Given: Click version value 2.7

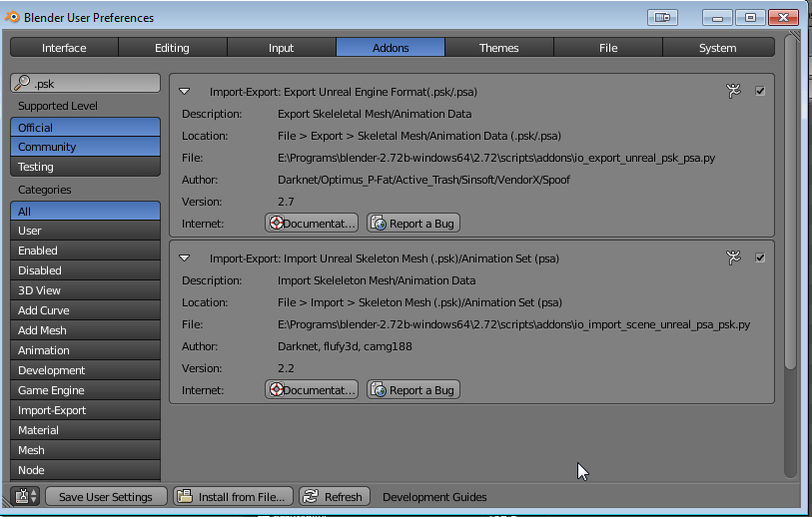Looking at the screenshot, I should pos(286,202).
